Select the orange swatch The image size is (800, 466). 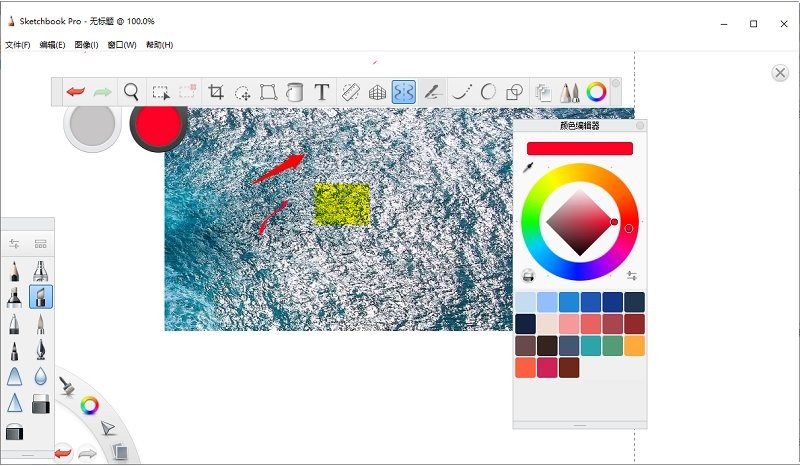coord(634,346)
